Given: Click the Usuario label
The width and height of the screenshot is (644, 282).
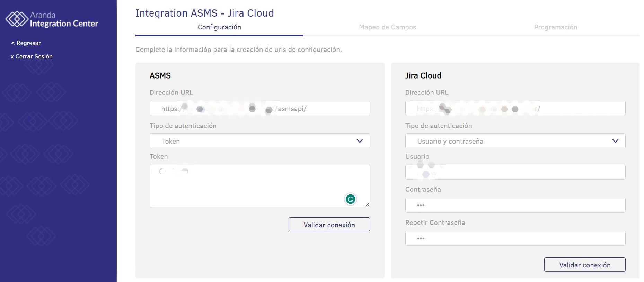Looking at the screenshot, I should click(x=417, y=156).
